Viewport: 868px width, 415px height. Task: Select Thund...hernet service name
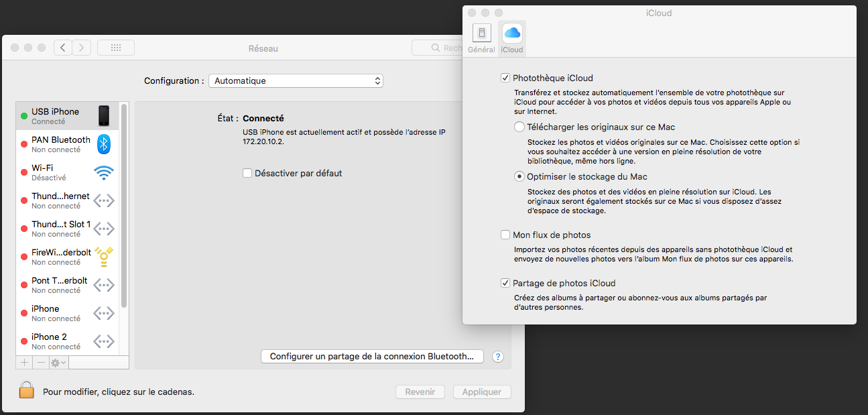click(61, 196)
